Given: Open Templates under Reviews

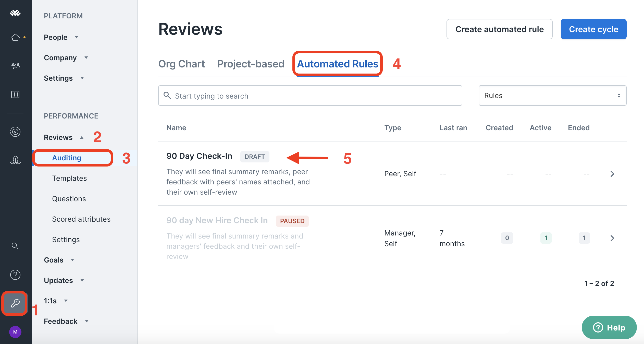Looking at the screenshot, I should point(69,178).
